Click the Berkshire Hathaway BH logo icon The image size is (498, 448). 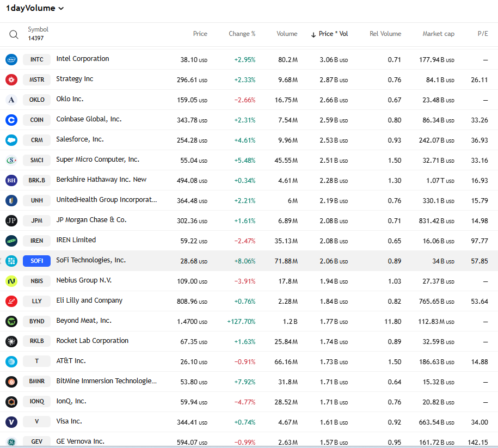click(11, 181)
